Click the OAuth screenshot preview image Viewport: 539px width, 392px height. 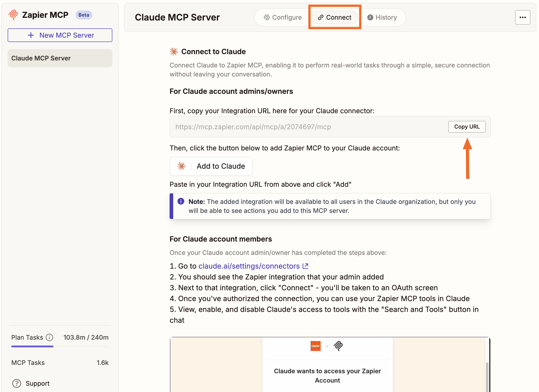point(330,364)
